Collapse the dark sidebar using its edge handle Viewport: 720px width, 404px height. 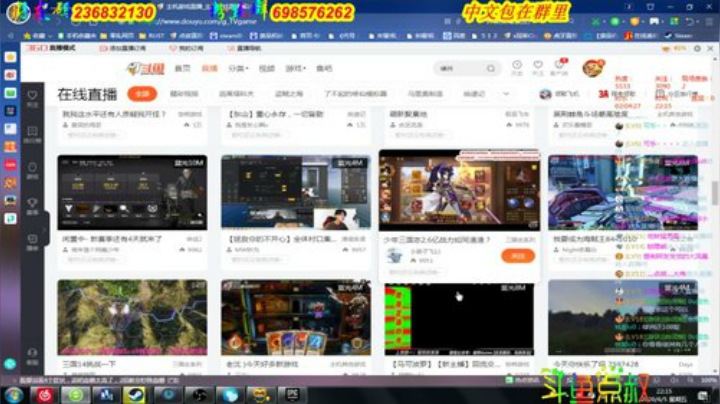47,229
